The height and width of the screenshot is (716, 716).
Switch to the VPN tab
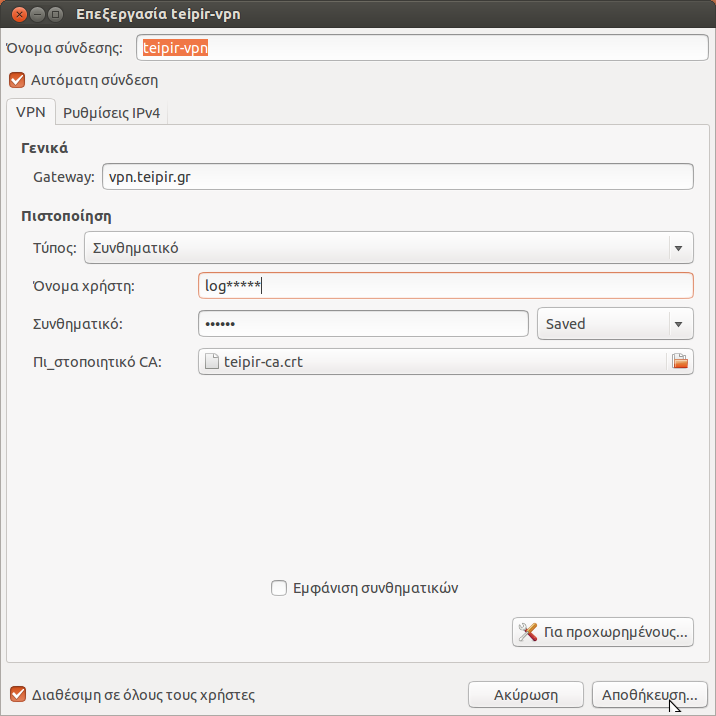(31, 112)
